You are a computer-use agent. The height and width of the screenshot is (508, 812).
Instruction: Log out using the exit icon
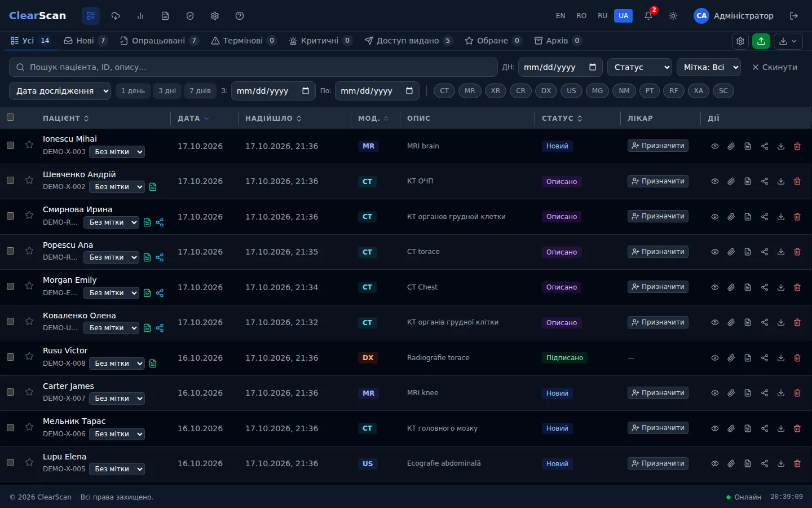[x=794, y=16]
